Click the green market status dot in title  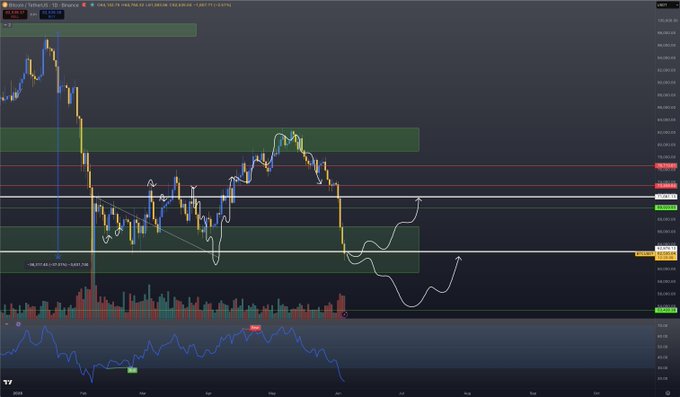point(92,5)
